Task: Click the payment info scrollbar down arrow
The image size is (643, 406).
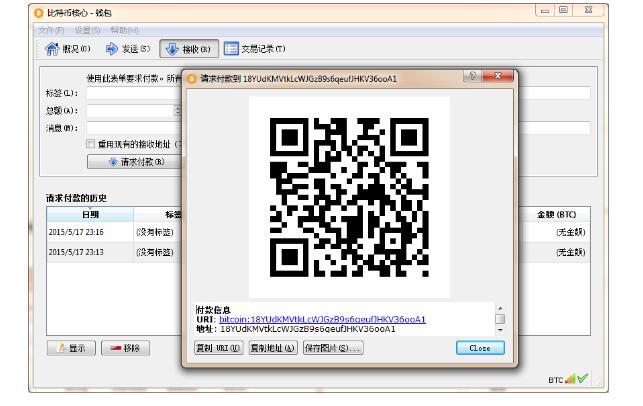Action: tap(500, 330)
